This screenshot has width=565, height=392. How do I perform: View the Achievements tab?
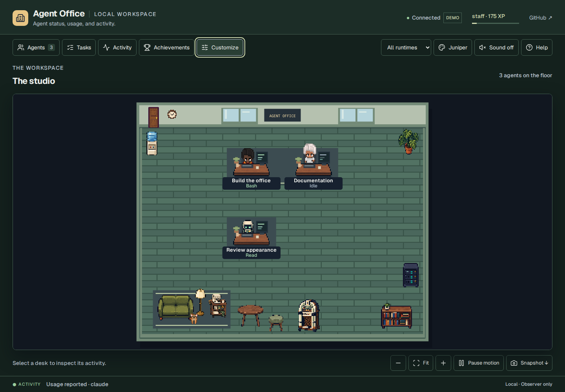pos(166,47)
